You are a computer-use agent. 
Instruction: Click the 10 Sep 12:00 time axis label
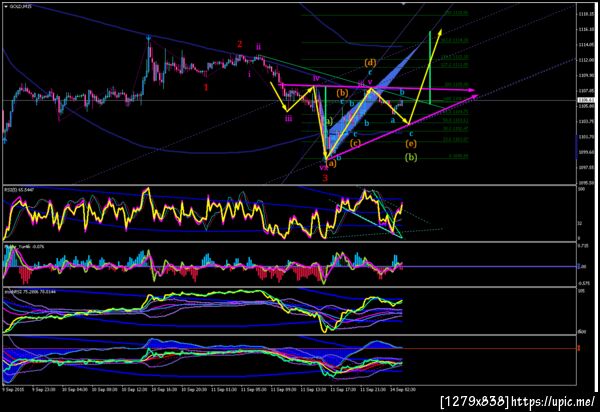pos(135,389)
